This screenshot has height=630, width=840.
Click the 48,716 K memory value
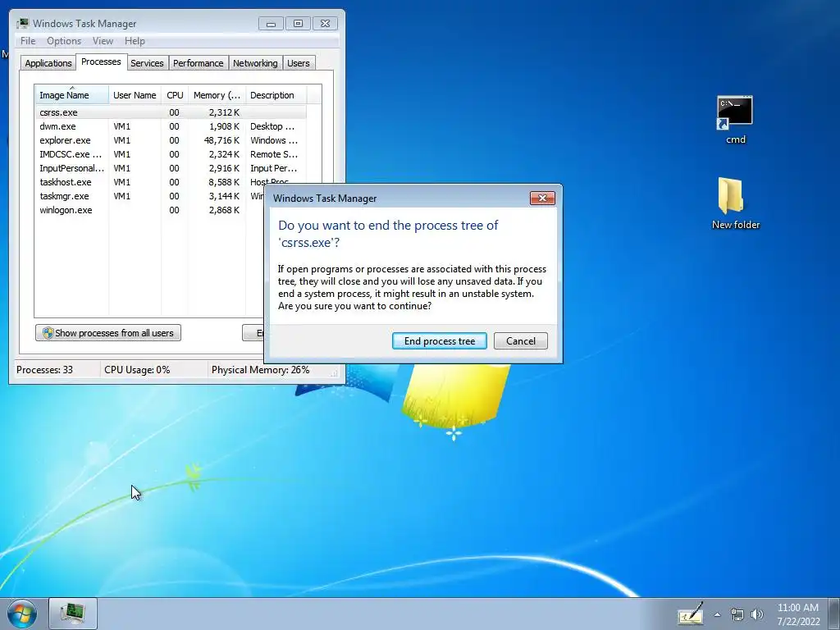pos(221,140)
